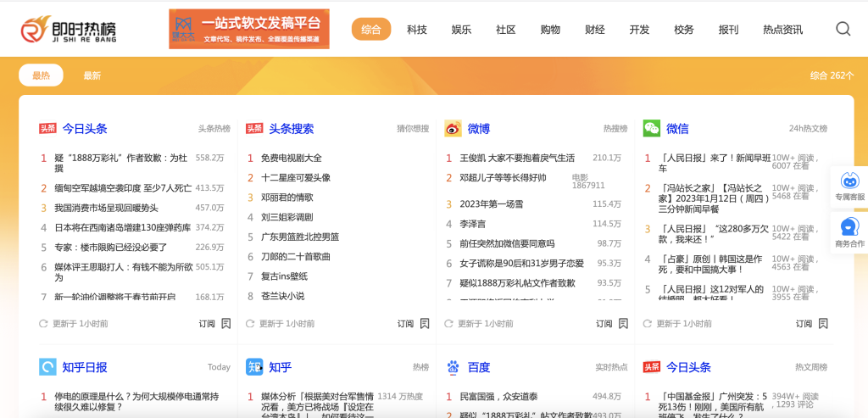Click bookmark icon in 微博 card
Viewport: 868px width, 418px height.
623,323
